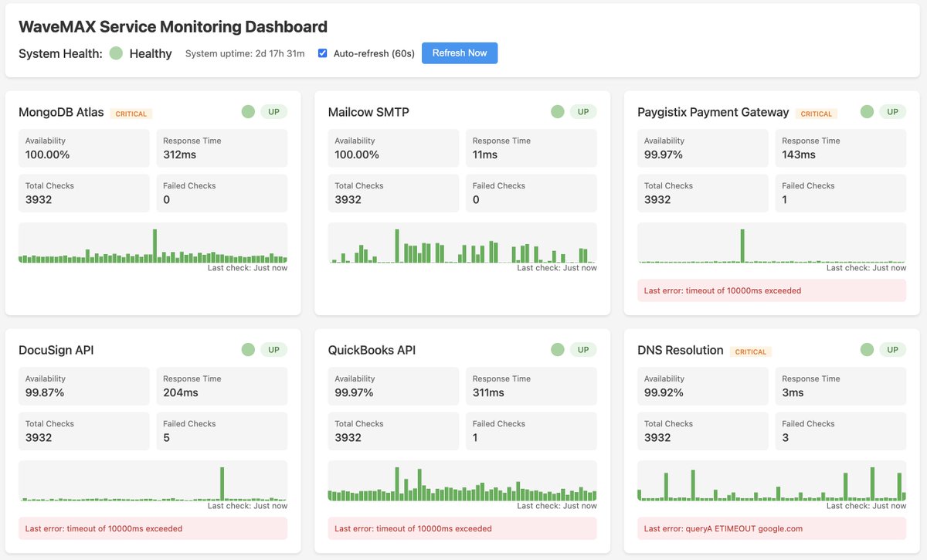Open the DocuSign API response time chart
927x560 pixels.
(153, 481)
